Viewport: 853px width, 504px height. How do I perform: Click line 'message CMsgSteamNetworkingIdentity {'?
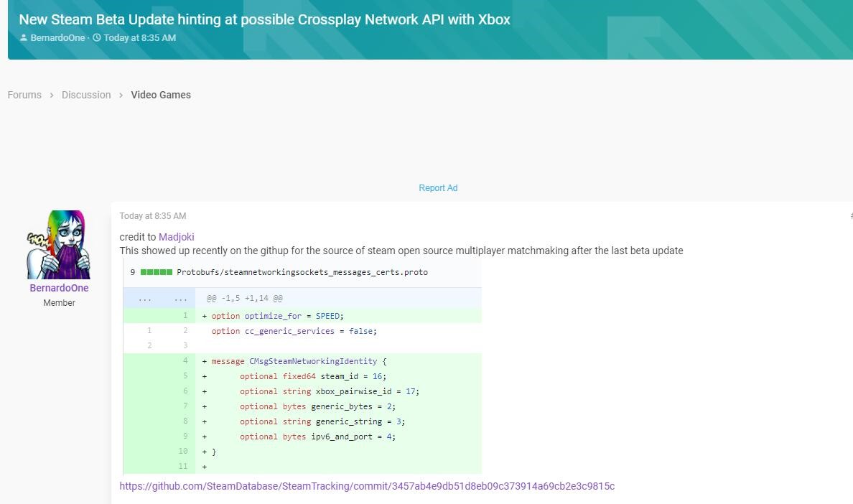point(299,361)
